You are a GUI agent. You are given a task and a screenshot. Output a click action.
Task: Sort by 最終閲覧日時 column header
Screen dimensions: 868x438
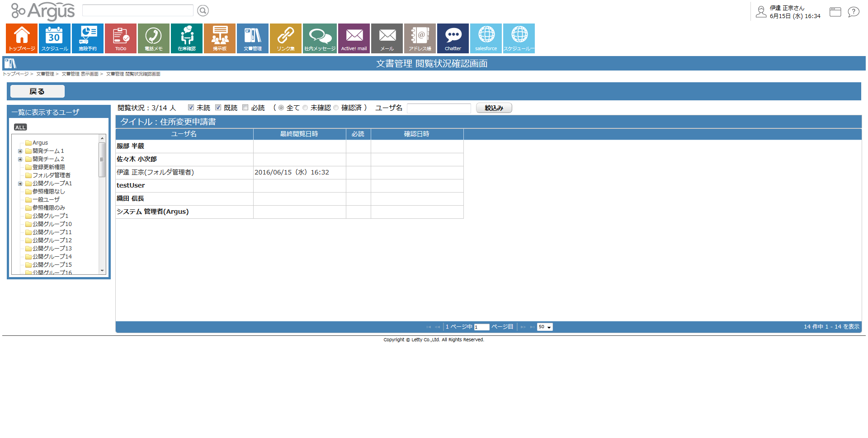point(300,134)
